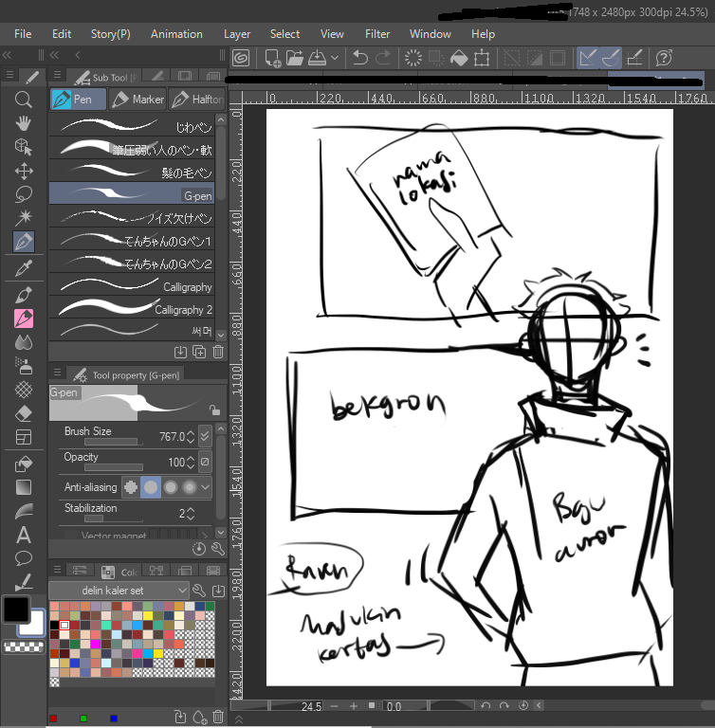The height and width of the screenshot is (728, 715).
Task: Open Brush Size dynamics dropdown
Action: (x=205, y=436)
